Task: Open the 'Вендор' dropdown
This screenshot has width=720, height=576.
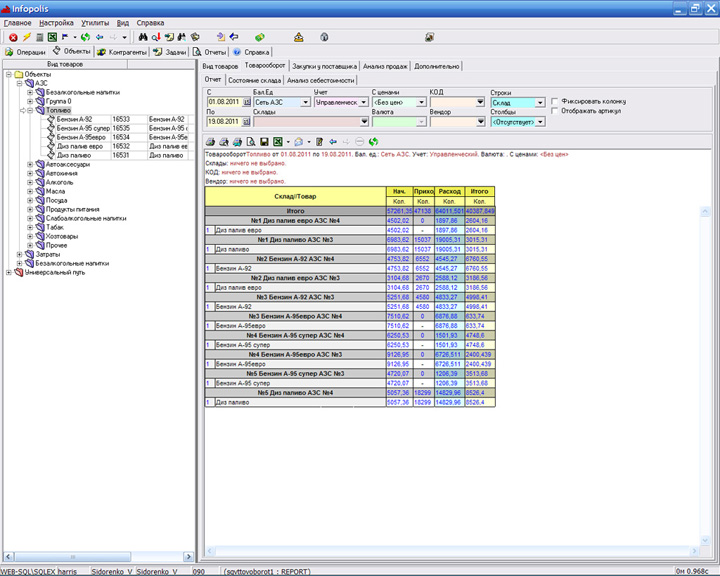Action: 480,122
